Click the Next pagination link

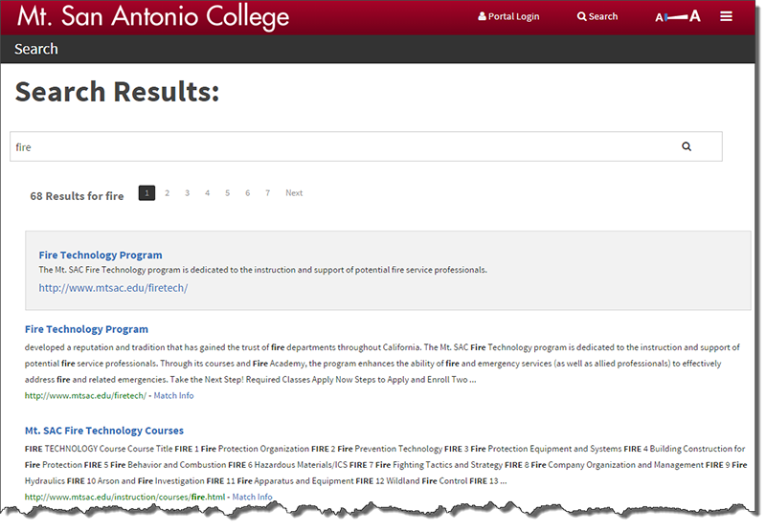tap(294, 192)
